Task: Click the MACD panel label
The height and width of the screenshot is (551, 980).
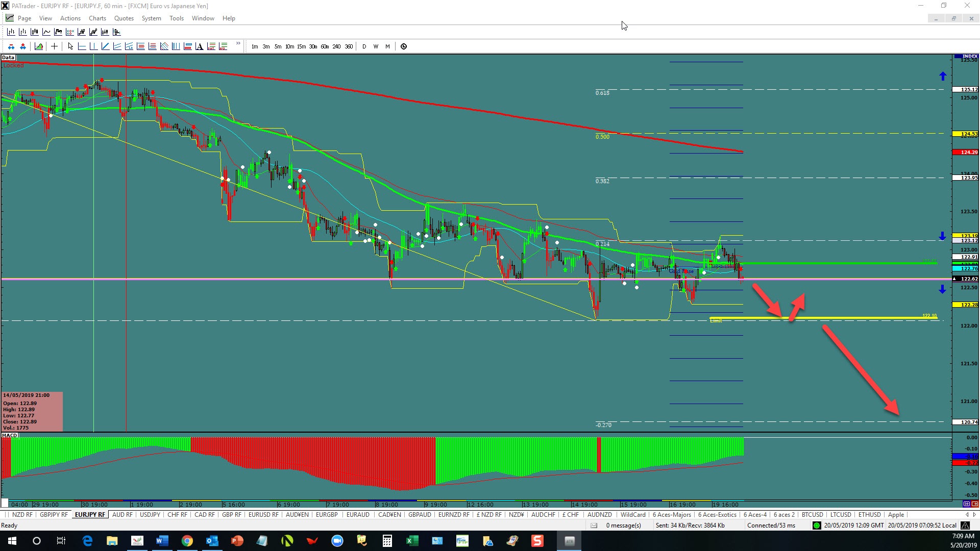Action: pos(10,436)
